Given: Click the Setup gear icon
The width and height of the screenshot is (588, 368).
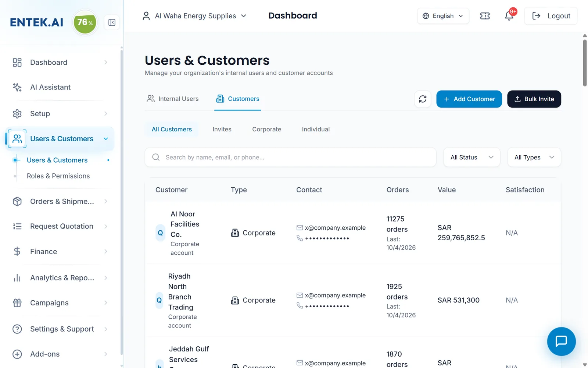Looking at the screenshot, I should [x=17, y=114].
